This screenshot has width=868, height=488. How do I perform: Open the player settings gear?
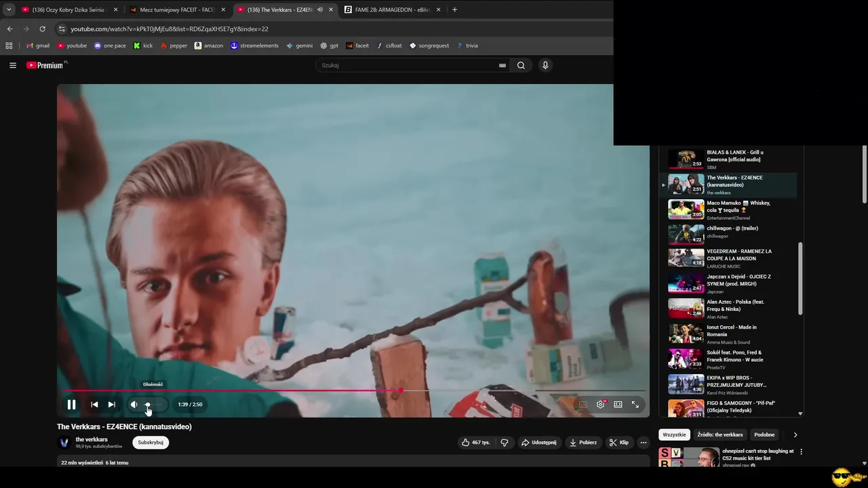[601, 405]
